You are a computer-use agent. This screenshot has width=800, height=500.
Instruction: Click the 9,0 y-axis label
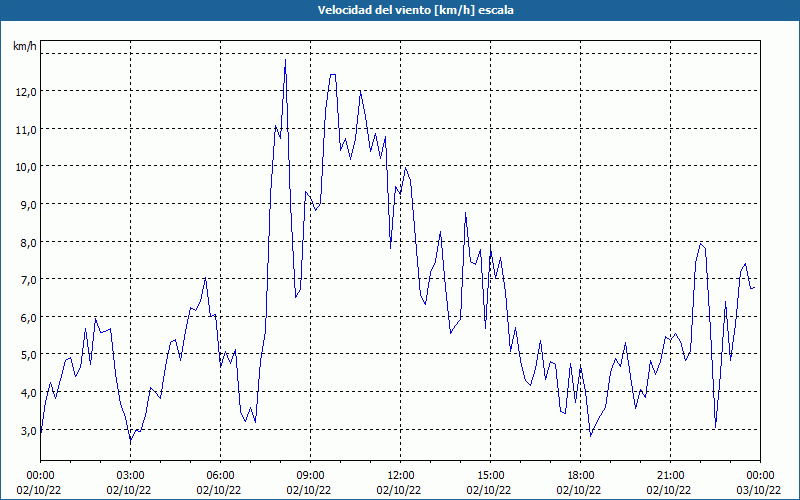pos(29,205)
